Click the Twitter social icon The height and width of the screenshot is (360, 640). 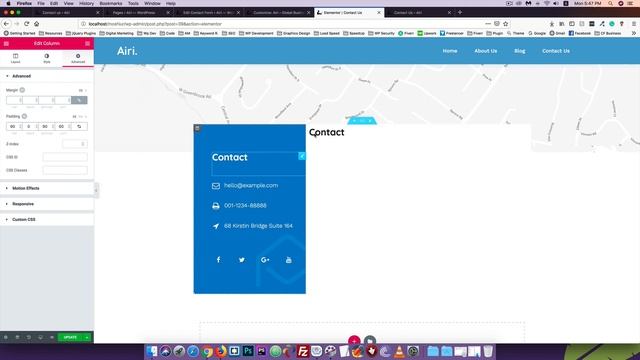[x=242, y=260]
